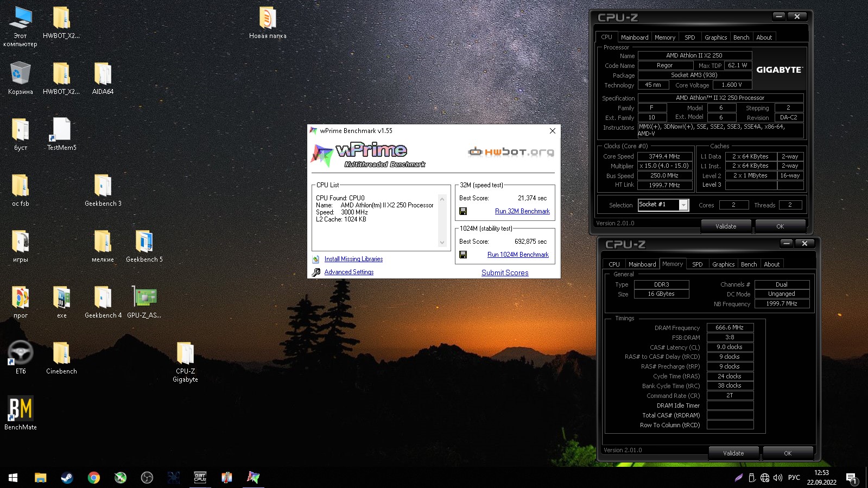Select the Geekbench 5 desktop icon

pos(144,246)
